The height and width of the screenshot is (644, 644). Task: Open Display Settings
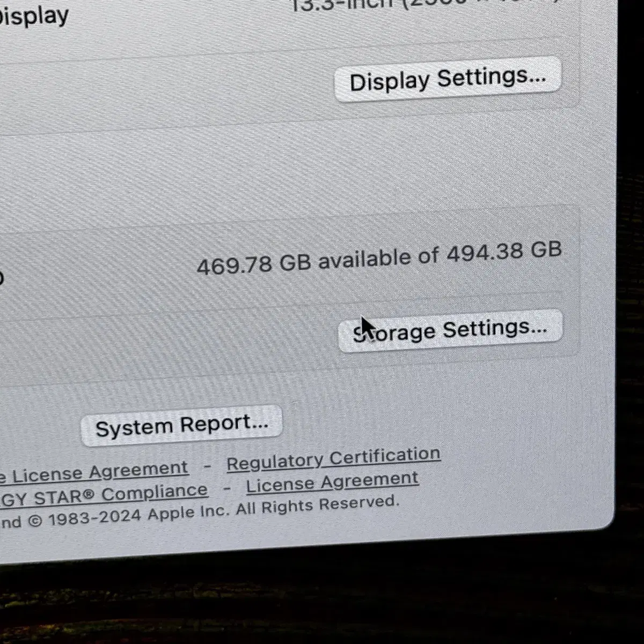(448, 79)
